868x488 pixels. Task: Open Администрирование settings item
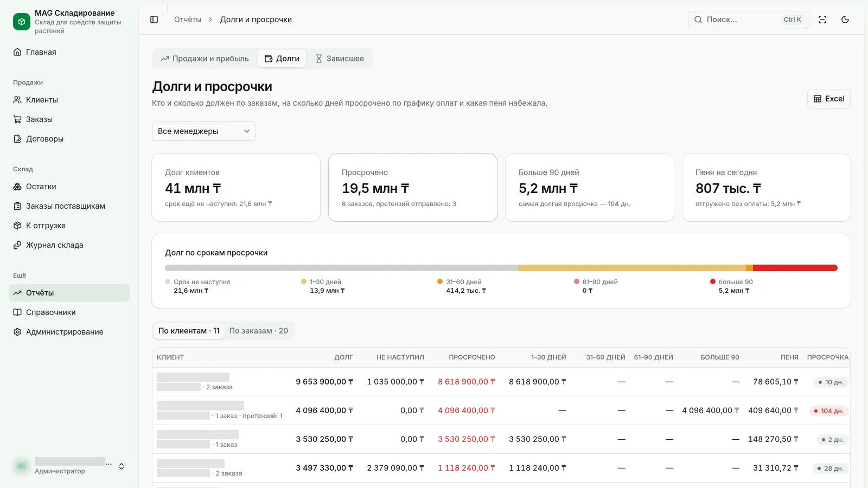(x=69, y=332)
